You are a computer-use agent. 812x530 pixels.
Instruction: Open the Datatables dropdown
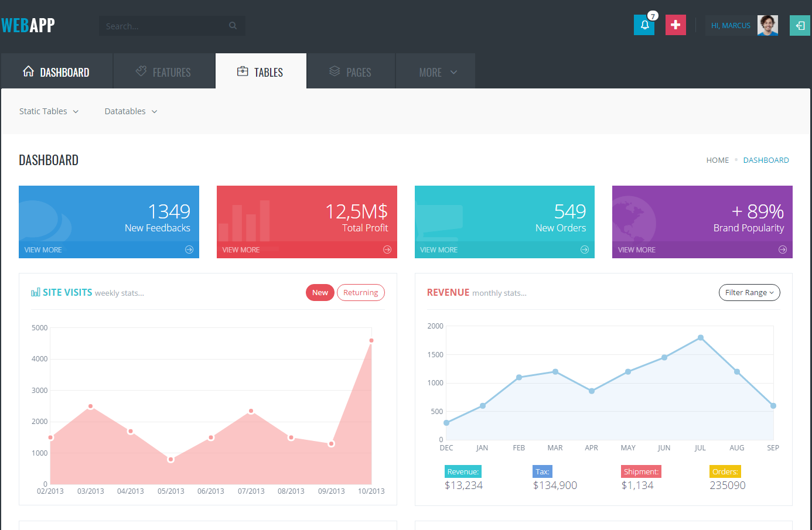point(130,111)
